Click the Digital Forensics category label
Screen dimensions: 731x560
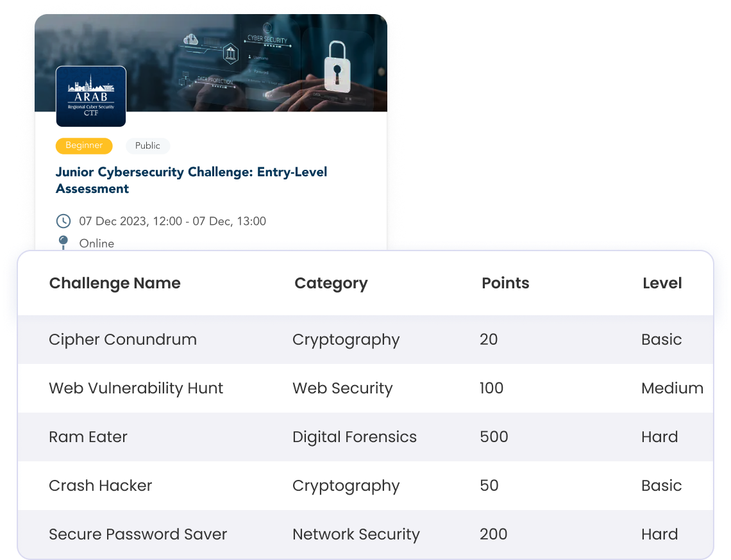pyautogui.click(x=355, y=437)
